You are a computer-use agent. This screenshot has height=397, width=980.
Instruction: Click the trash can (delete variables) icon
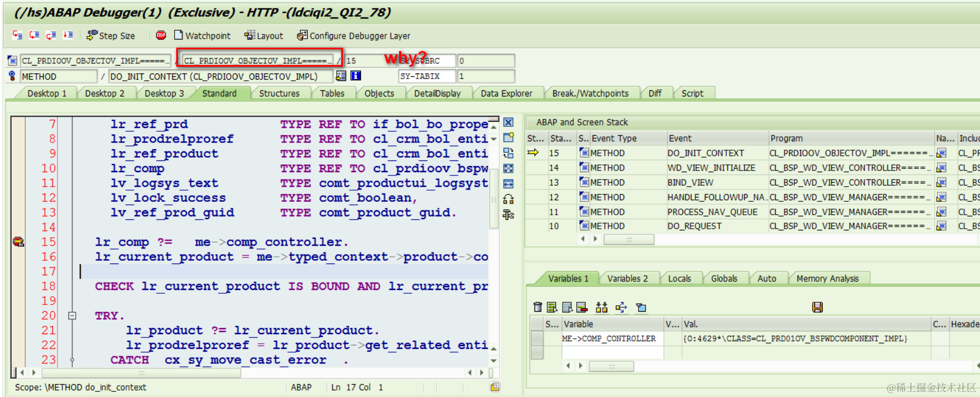coord(538,307)
